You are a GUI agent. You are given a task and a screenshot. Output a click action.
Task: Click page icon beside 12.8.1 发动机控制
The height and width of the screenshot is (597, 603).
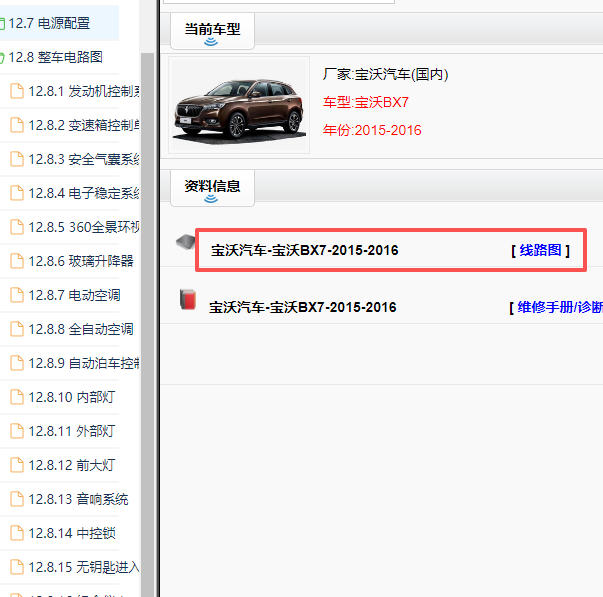pyautogui.click(x=17, y=91)
